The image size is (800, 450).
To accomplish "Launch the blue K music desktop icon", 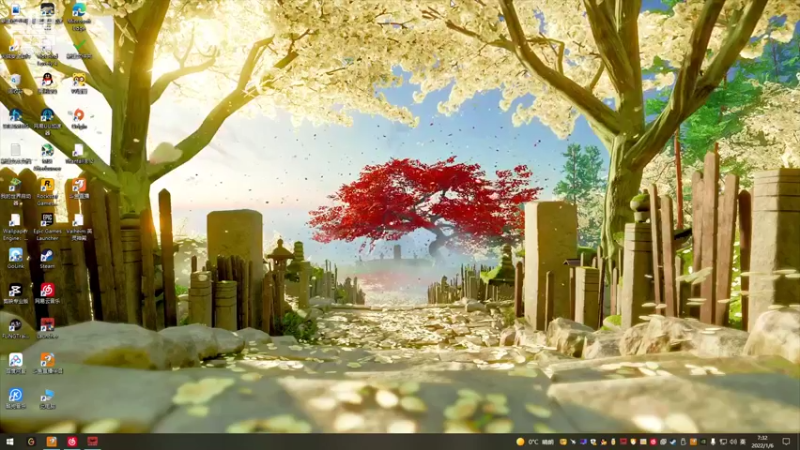I will tap(15, 398).
